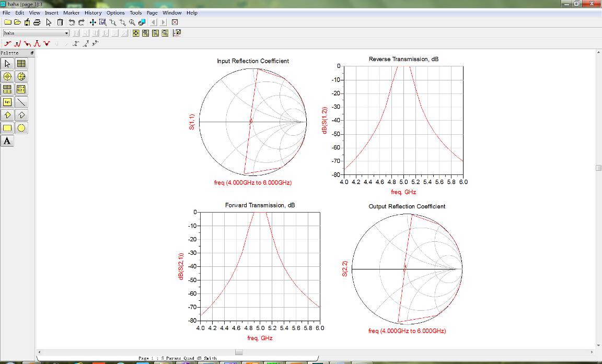
Task: Select the polyline drawing palette tool
Action: (x=21, y=115)
